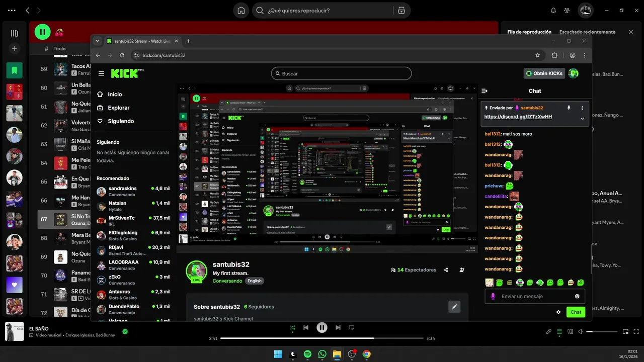This screenshot has width=644, height=362.
Task: Open Spotify connect to device icon
Action: 570,332
